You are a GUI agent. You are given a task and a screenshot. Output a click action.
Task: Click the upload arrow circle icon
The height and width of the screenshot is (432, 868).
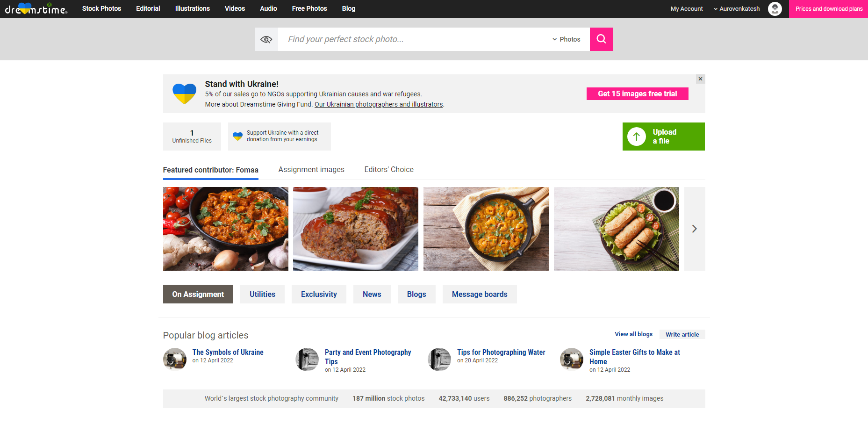[636, 137]
